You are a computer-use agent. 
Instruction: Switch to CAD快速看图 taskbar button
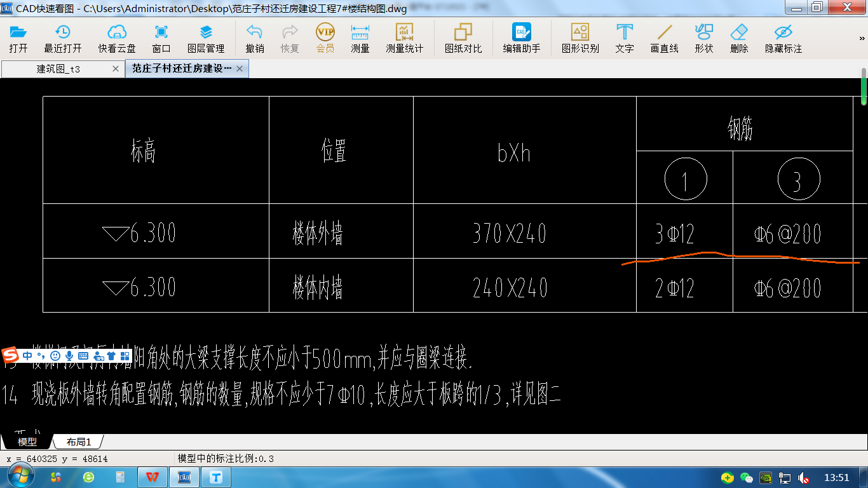[185, 477]
